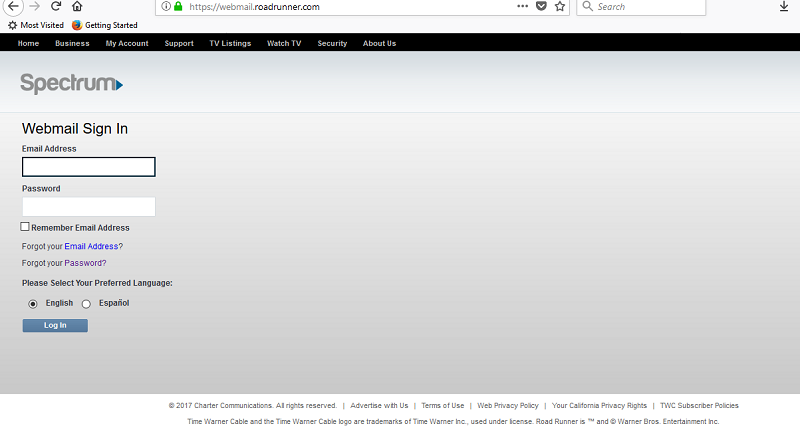Click the search magnifier icon
Viewport: 800px width, 430px height.
click(588, 7)
